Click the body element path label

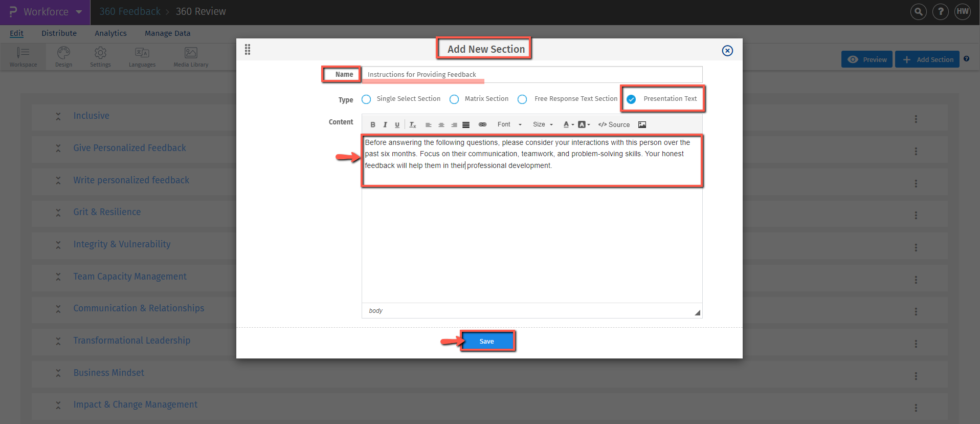376,311
